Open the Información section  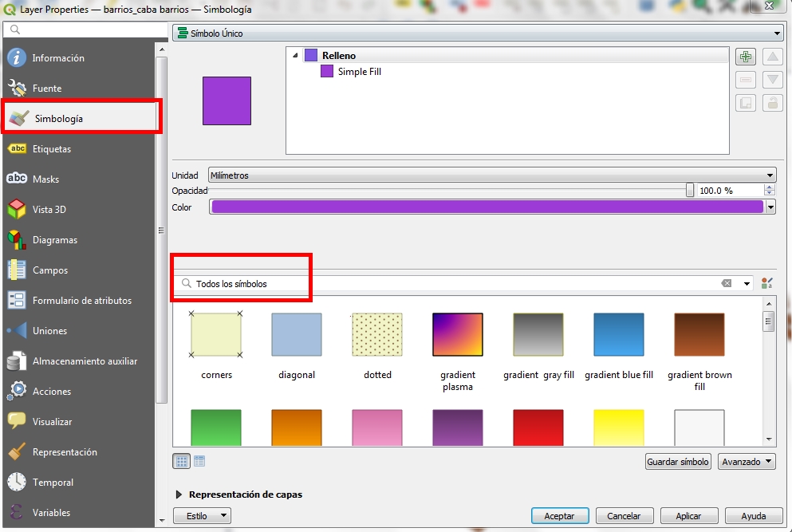[x=78, y=58]
